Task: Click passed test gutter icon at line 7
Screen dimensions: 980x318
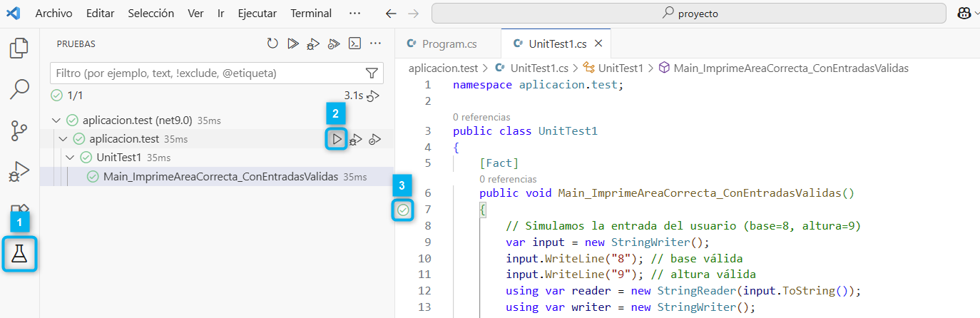Action: [x=404, y=210]
